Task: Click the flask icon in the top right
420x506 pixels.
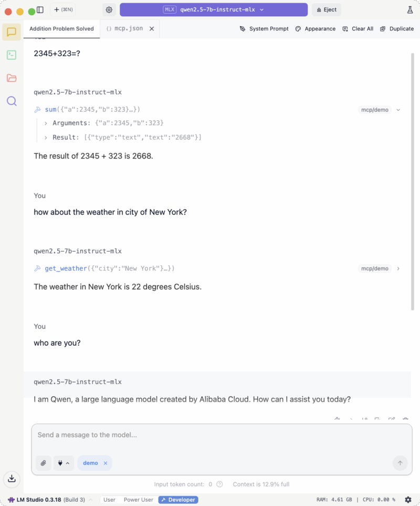Action: pyautogui.click(x=410, y=9)
